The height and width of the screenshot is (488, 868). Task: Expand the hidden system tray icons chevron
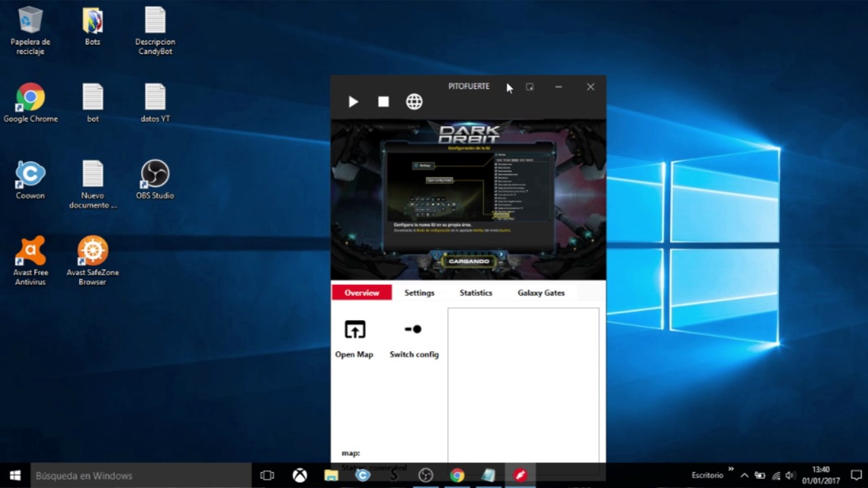tap(744, 476)
